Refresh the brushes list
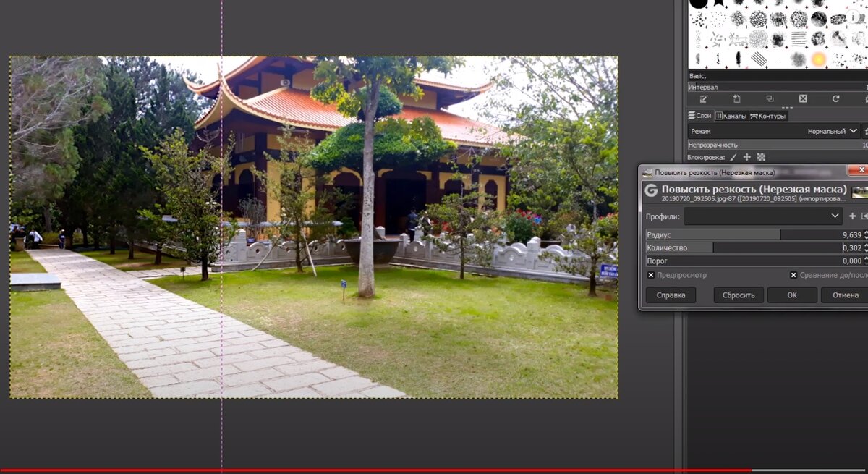 pyautogui.click(x=835, y=99)
